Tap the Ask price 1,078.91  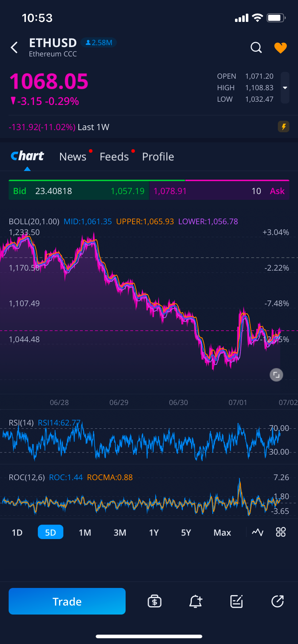coord(170,191)
